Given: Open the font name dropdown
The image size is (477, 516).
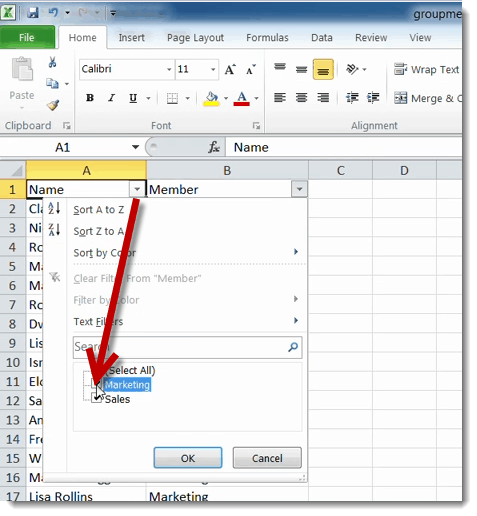Looking at the screenshot, I should [x=169, y=69].
